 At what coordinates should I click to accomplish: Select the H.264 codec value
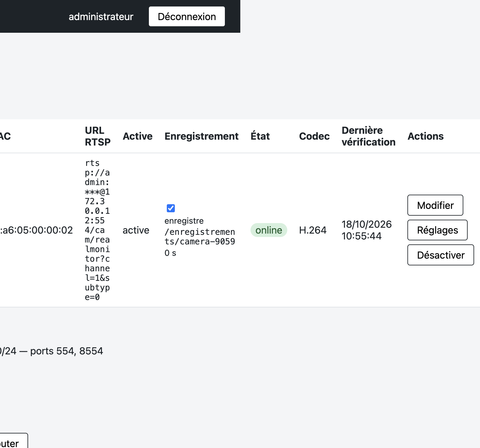[313, 230]
